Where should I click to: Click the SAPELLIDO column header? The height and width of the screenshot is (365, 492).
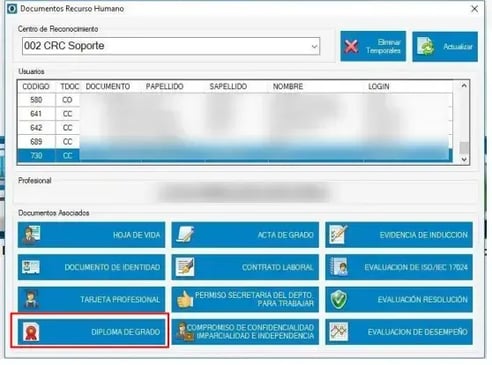click(228, 87)
